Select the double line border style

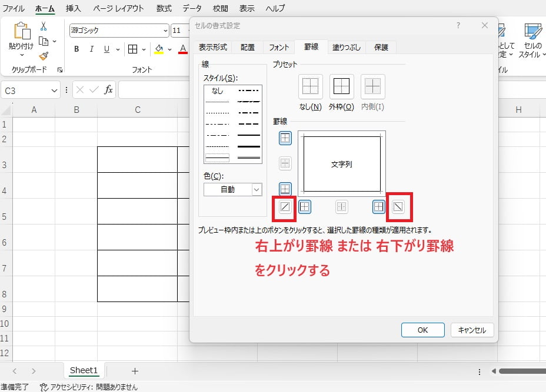pyautogui.click(x=249, y=158)
